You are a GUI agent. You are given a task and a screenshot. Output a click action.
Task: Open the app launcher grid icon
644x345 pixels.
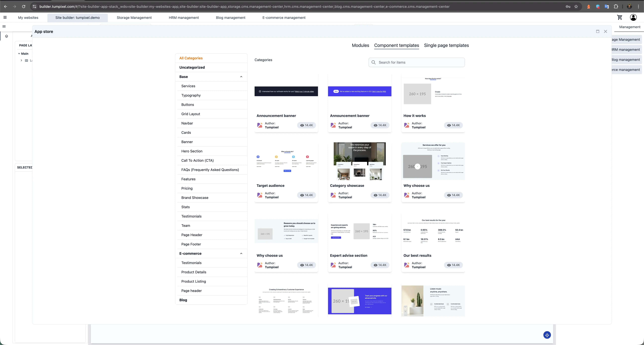[5, 17]
